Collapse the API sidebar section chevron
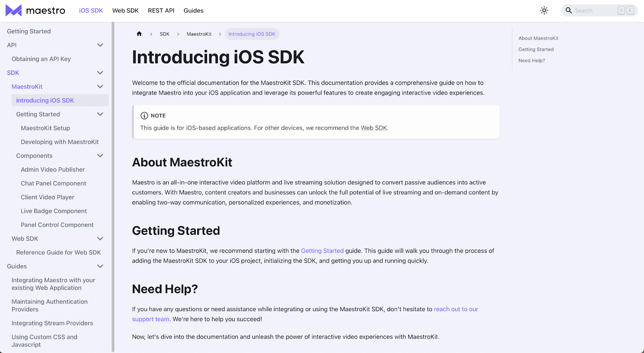Screen dimensions: 644x353 click(x=100, y=45)
